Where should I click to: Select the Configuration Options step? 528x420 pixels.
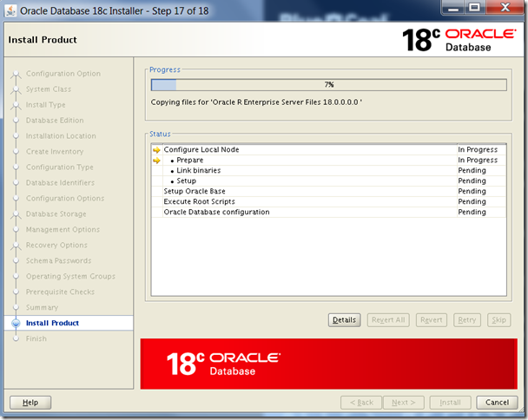(x=65, y=198)
